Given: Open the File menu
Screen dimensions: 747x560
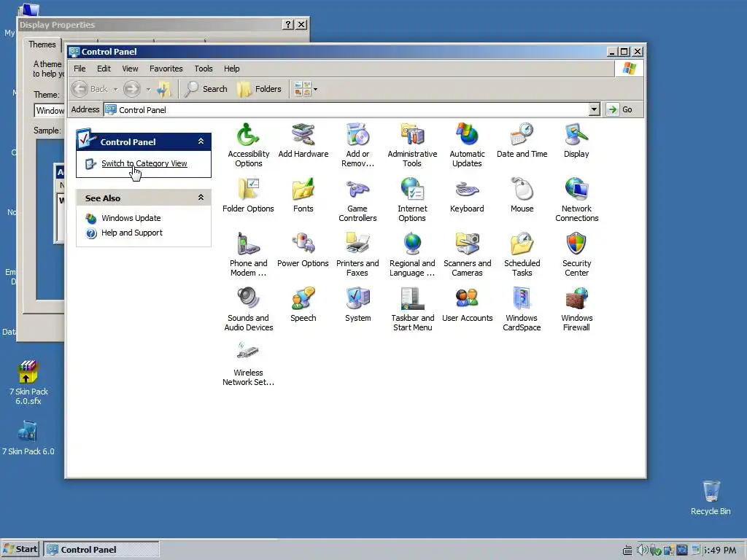Looking at the screenshot, I should coord(80,69).
